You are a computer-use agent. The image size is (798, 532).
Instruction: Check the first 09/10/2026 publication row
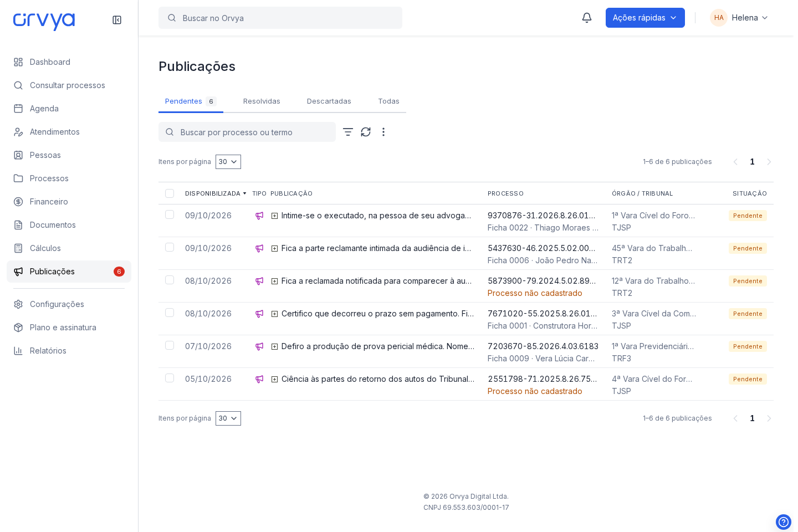(170, 214)
